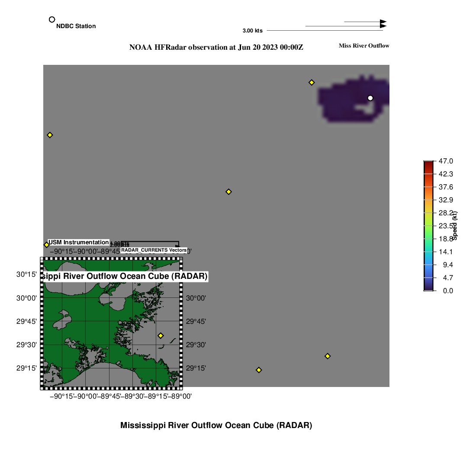
Task: Click the RADAR_CURRENTS Vectors label
Action: pyautogui.click(x=154, y=250)
